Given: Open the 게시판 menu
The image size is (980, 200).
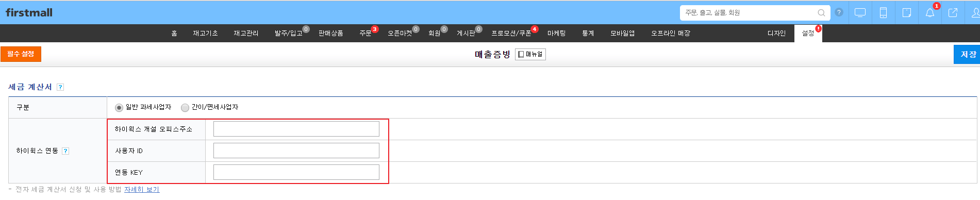Looking at the screenshot, I should pos(466,33).
